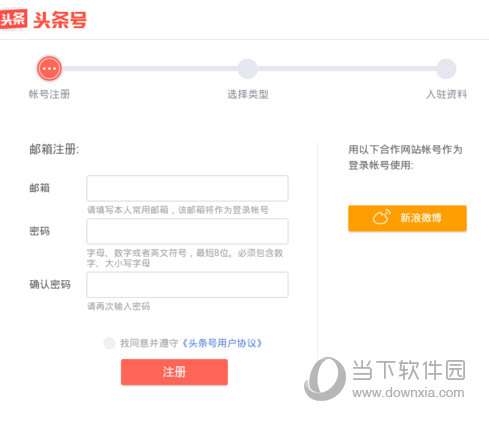Click the 当下软件园 watermark logo icon
The height and width of the screenshot is (422, 489).
tap(325, 379)
